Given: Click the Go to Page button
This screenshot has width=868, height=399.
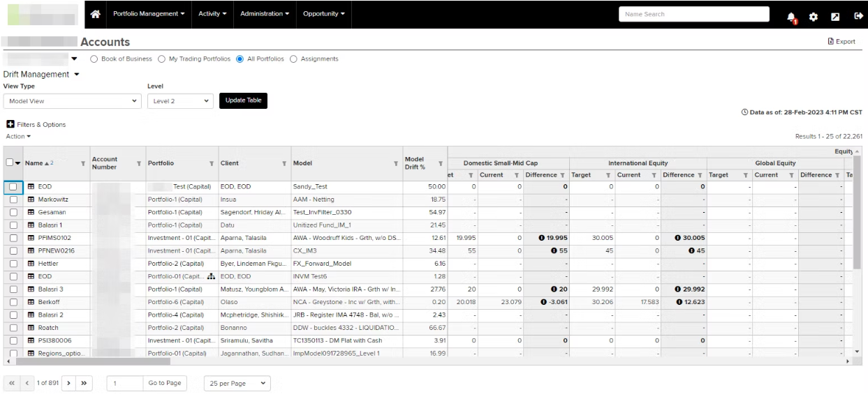Looking at the screenshot, I should [165, 384].
